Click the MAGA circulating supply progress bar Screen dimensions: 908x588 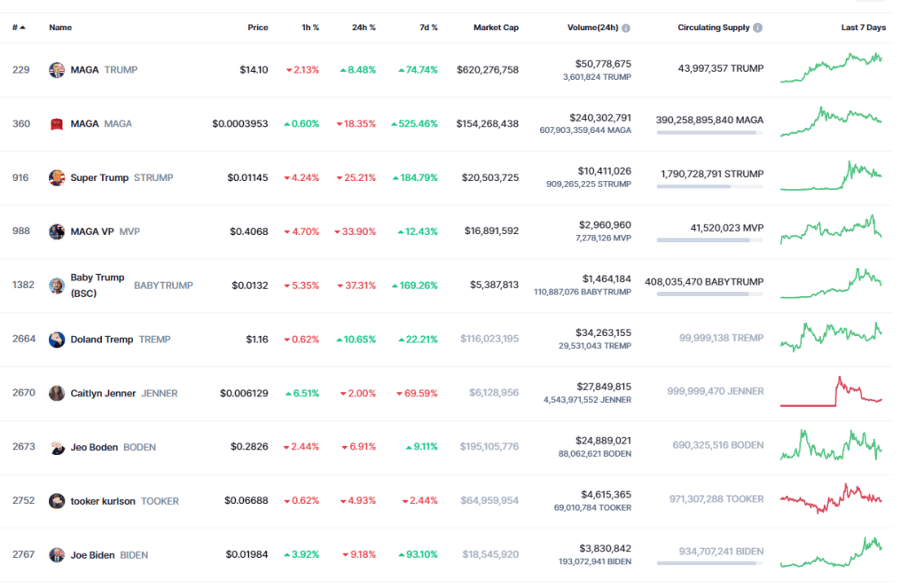[x=710, y=133]
